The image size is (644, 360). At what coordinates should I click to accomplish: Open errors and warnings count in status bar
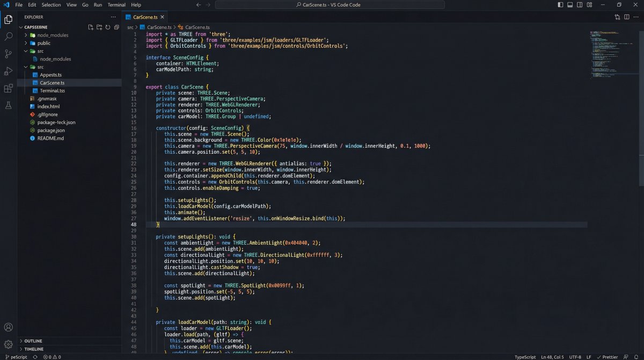[52, 357]
